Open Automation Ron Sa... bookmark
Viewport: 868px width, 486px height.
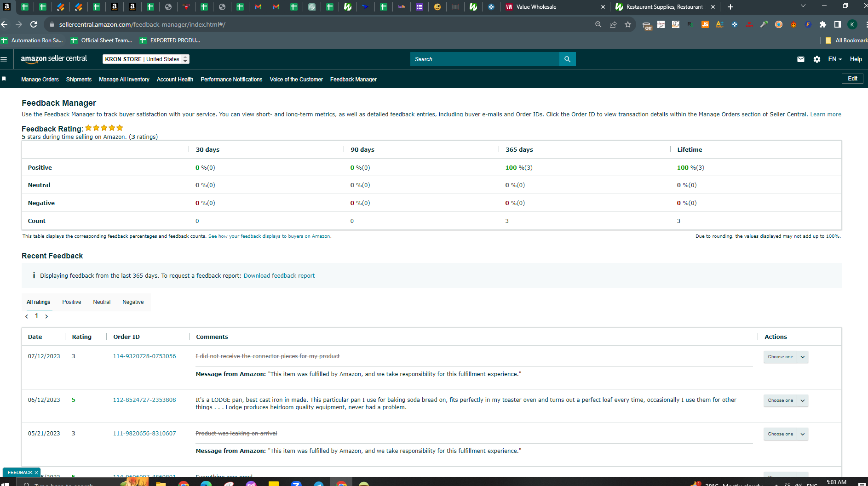[32, 40]
